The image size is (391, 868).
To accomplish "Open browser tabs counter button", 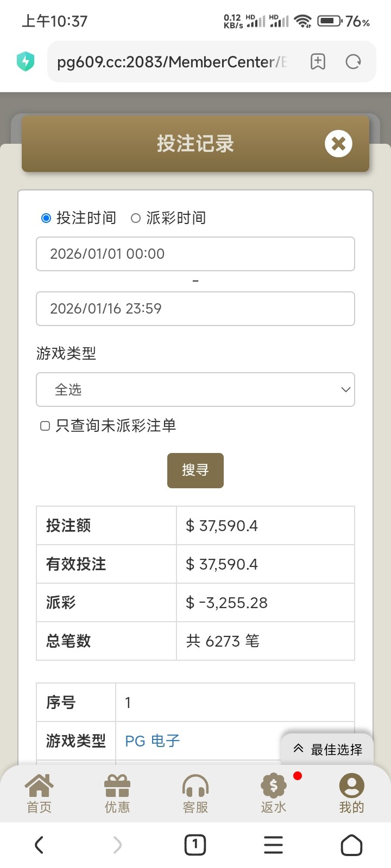I will click(195, 845).
